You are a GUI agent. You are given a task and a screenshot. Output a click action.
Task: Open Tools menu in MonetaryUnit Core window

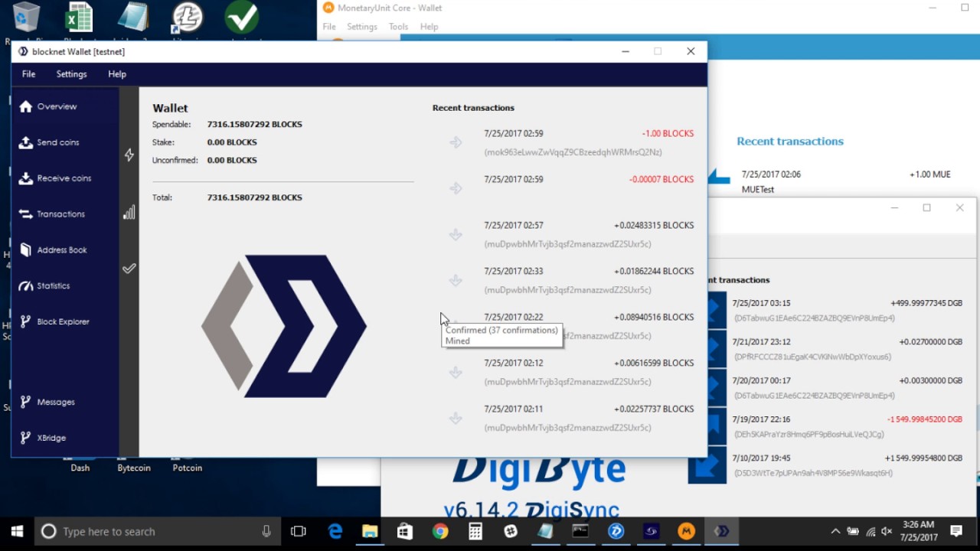[399, 27]
